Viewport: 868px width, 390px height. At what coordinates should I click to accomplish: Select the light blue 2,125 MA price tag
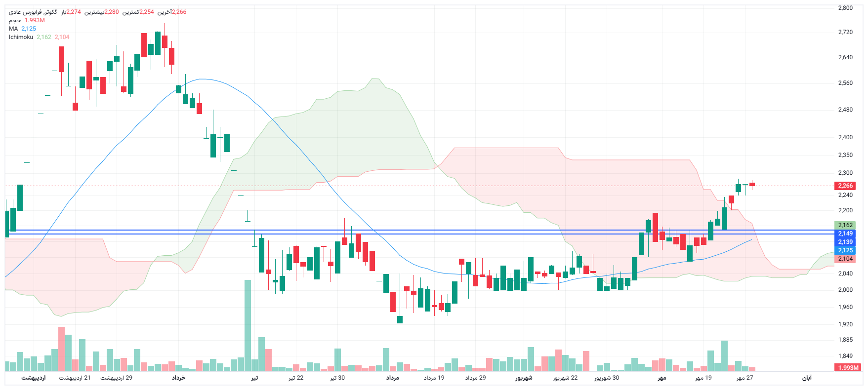pos(845,250)
